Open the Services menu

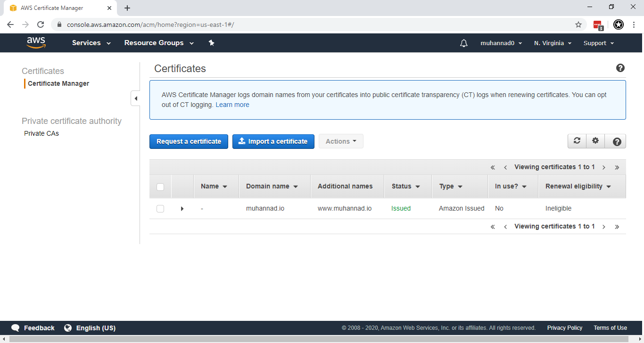(x=91, y=43)
